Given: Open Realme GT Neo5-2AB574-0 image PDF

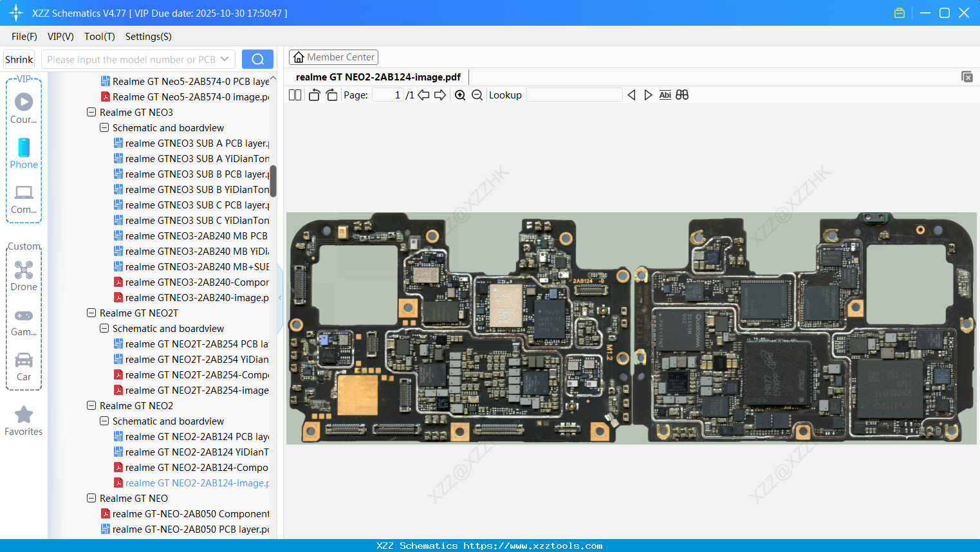Looking at the screenshot, I should point(185,97).
